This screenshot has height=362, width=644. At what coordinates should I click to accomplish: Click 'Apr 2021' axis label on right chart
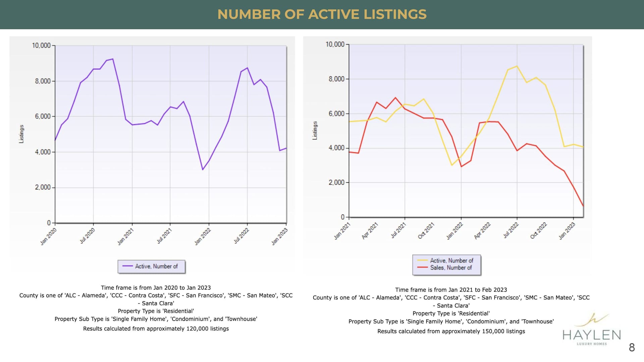(x=370, y=231)
